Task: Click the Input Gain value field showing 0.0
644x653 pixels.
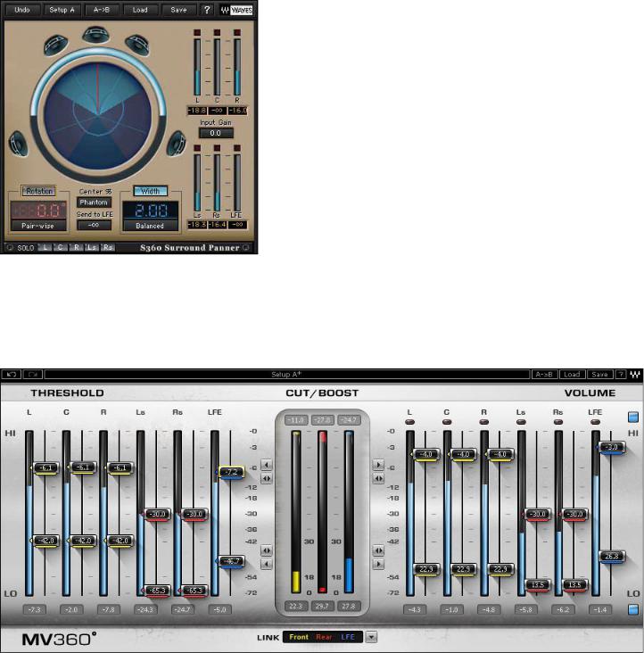Action: pyautogui.click(x=216, y=133)
